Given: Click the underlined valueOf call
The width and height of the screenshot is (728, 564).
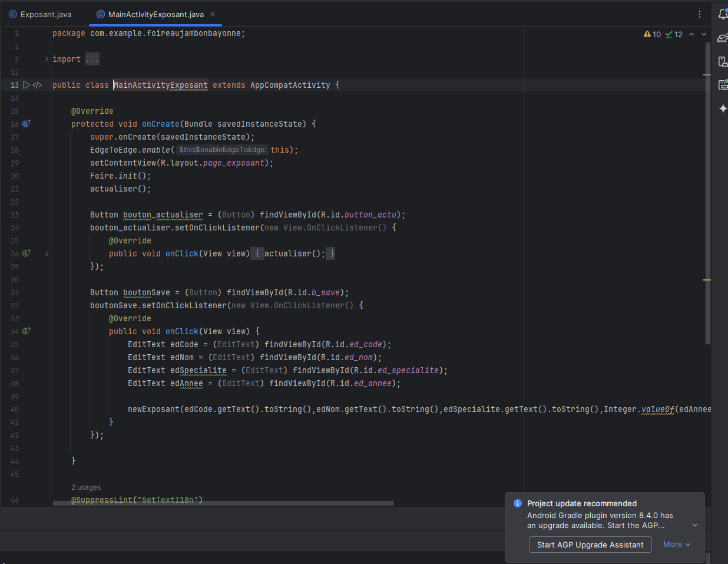Looking at the screenshot, I should [x=658, y=409].
